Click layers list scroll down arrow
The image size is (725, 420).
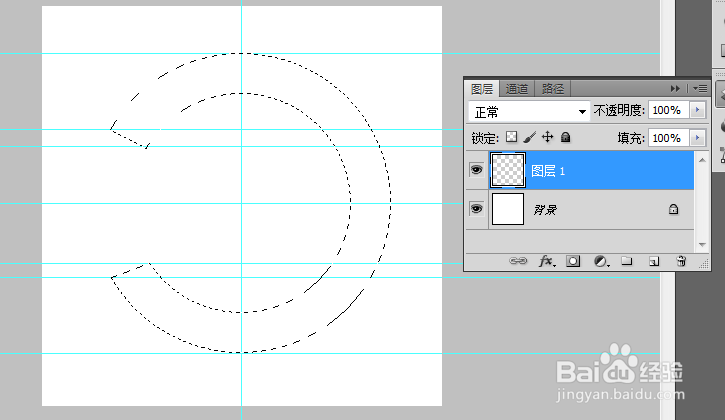pyautogui.click(x=702, y=245)
